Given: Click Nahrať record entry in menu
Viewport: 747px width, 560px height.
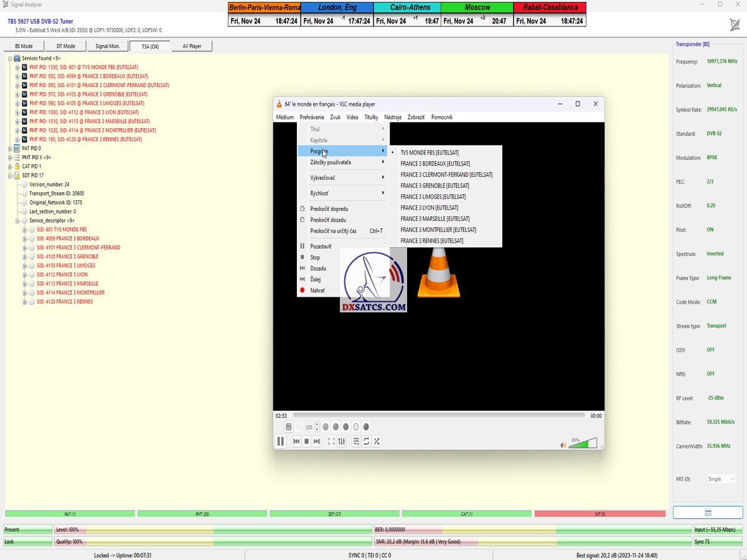Looking at the screenshot, I should [x=317, y=291].
